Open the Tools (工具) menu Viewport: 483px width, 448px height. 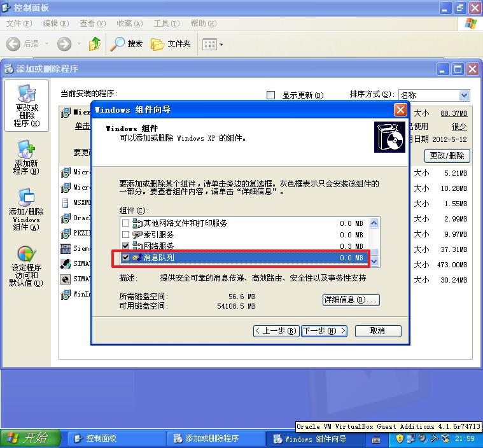click(167, 24)
